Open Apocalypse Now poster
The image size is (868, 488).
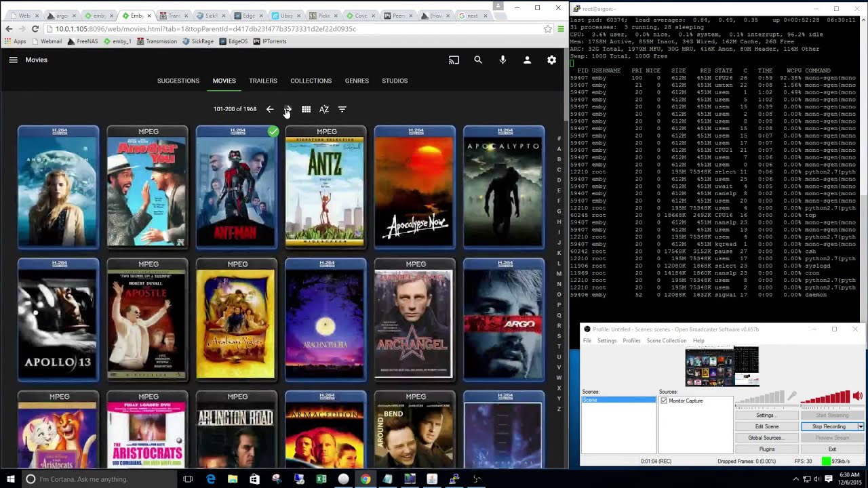(x=414, y=187)
